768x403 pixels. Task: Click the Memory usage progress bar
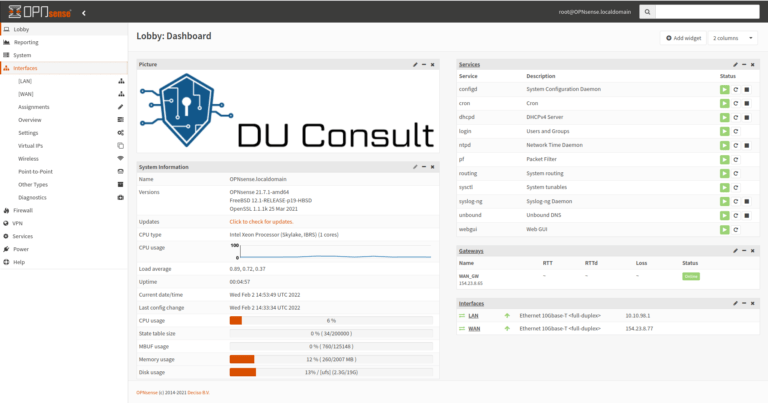point(331,359)
